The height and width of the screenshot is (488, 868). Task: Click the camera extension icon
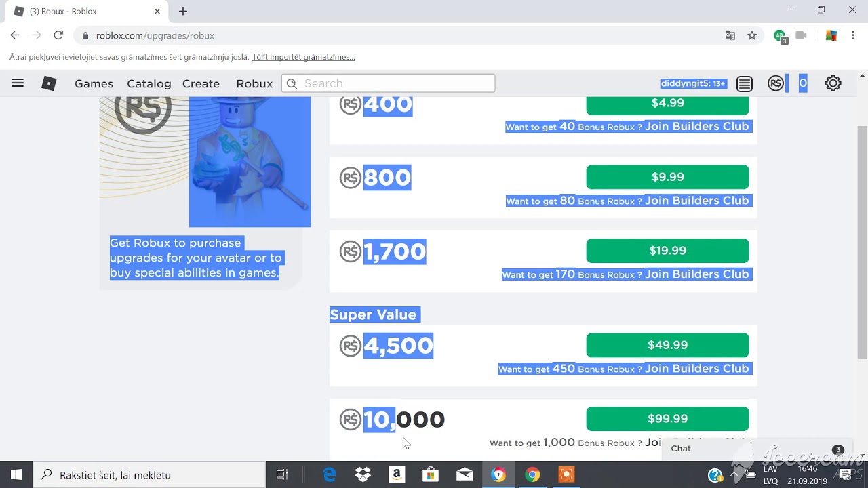pos(801,35)
